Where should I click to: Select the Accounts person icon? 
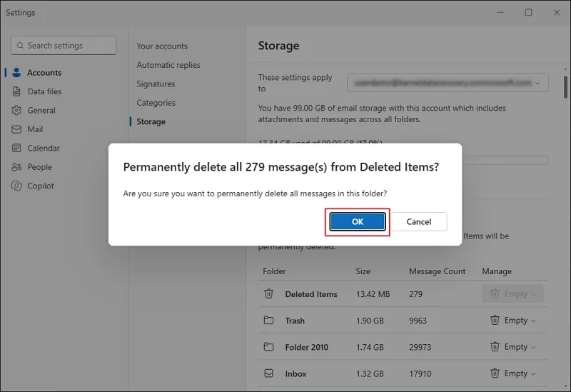pos(16,73)
